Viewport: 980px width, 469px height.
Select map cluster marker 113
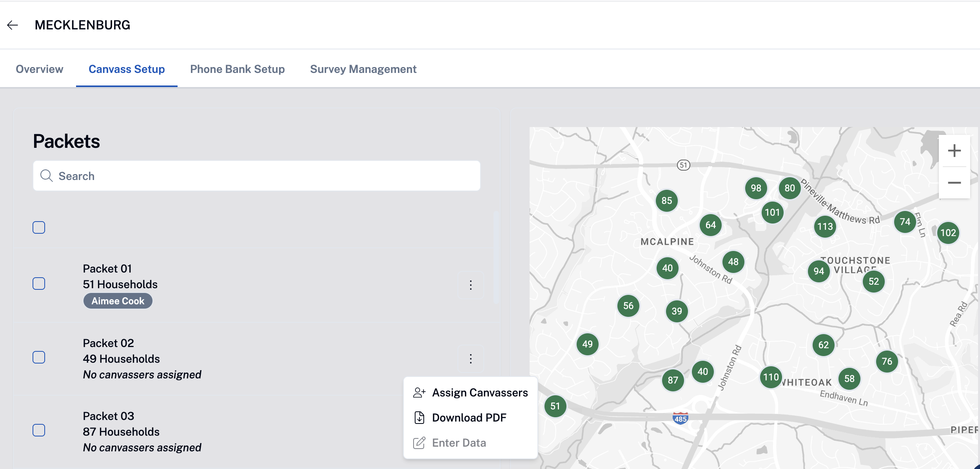pos(825,227)
